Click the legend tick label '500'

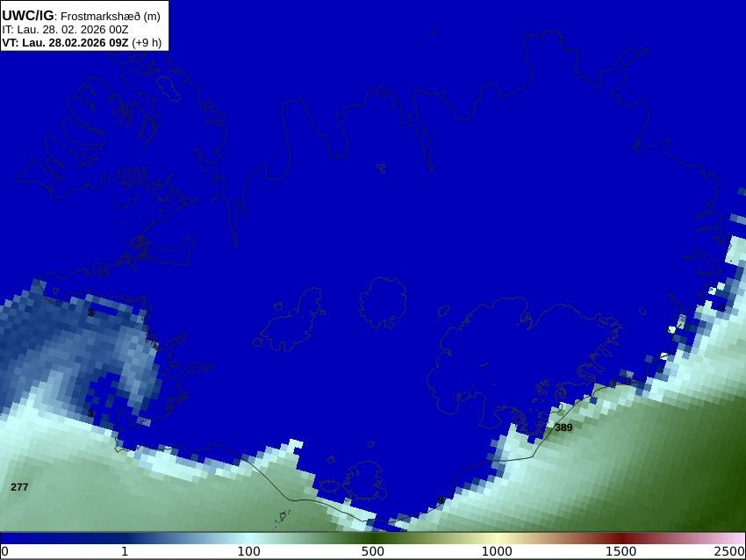[x=373, y=552]
